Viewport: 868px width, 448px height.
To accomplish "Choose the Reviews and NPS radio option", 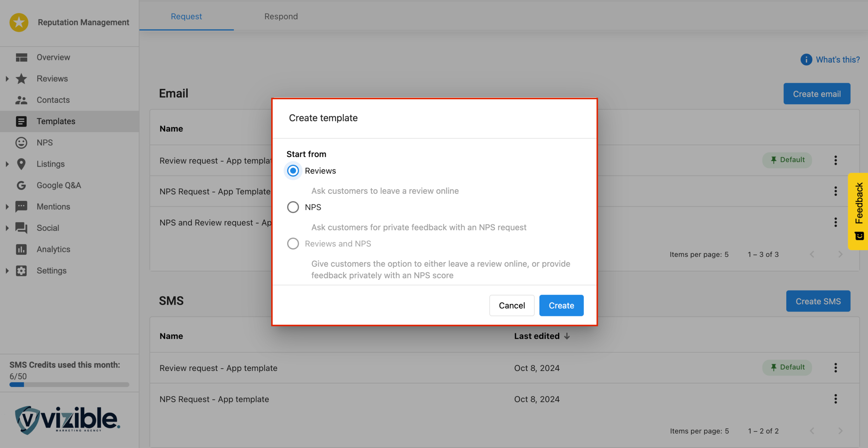I will [293, 244].
